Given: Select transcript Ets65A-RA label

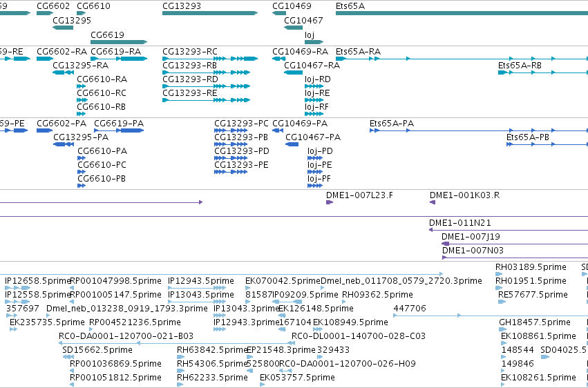Looking at the screenshot, I should coord(358,51).
